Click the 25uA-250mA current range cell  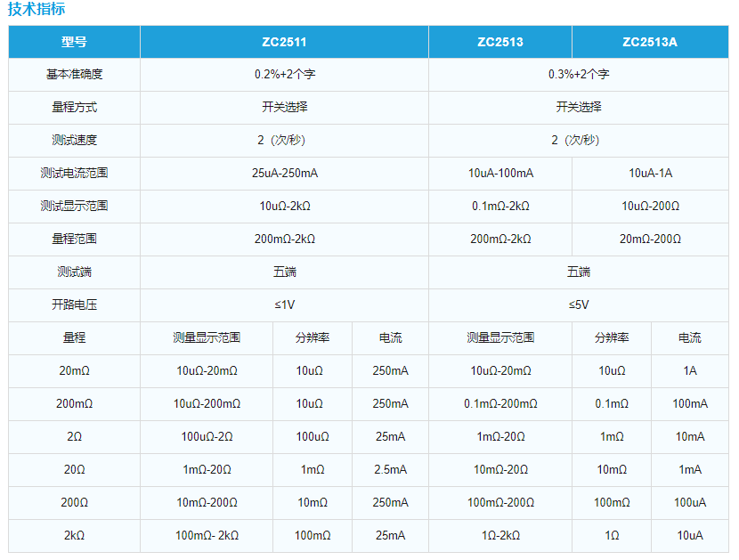point(285,174)
